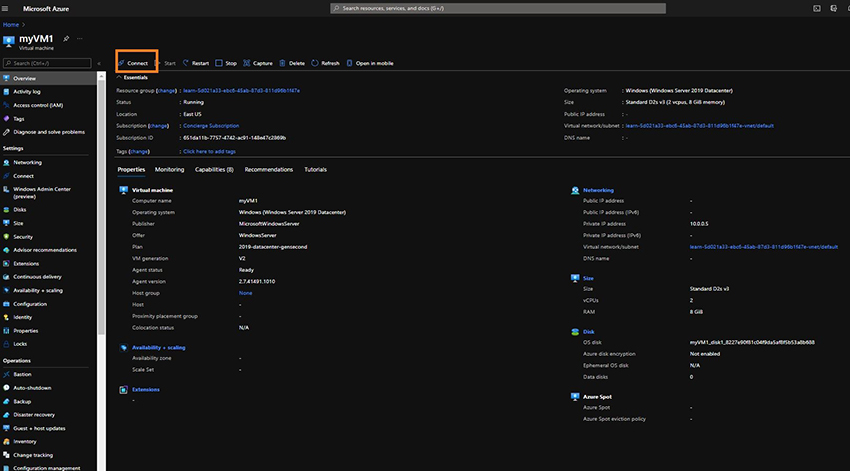Open the Capabilities (8) tab
850x471 pixels.
click(x=214, y=170)
